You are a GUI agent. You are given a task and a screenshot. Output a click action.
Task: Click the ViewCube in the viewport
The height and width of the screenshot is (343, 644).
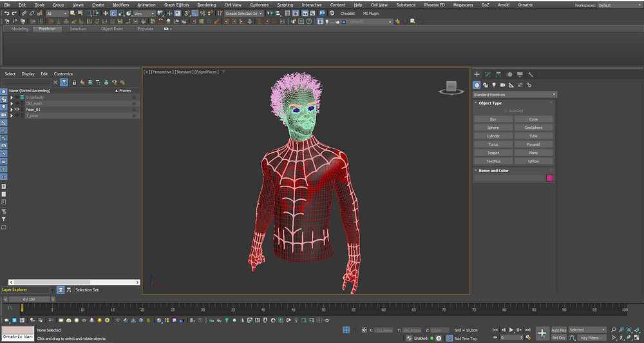(451, 88)
